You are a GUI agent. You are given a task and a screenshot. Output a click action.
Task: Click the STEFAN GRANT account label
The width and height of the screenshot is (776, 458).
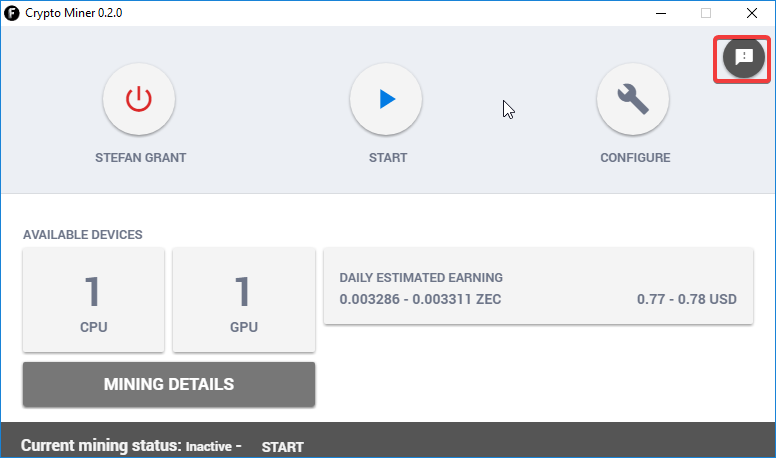140,158
